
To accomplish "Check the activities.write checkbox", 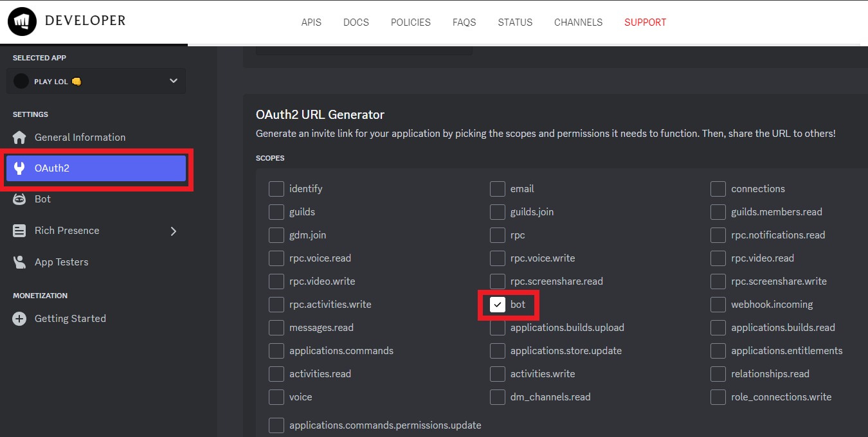I will click(x=498, y=374).
